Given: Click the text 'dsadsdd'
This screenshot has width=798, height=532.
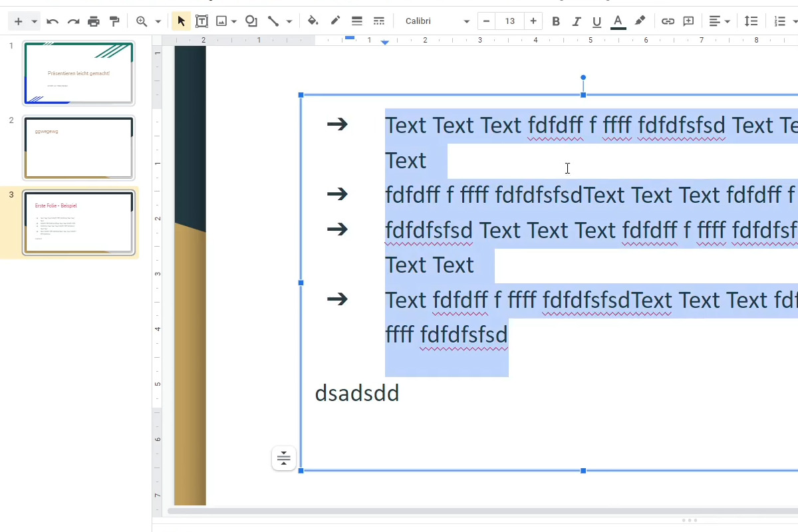Looking at the screenshot, I should click(357, 393).
